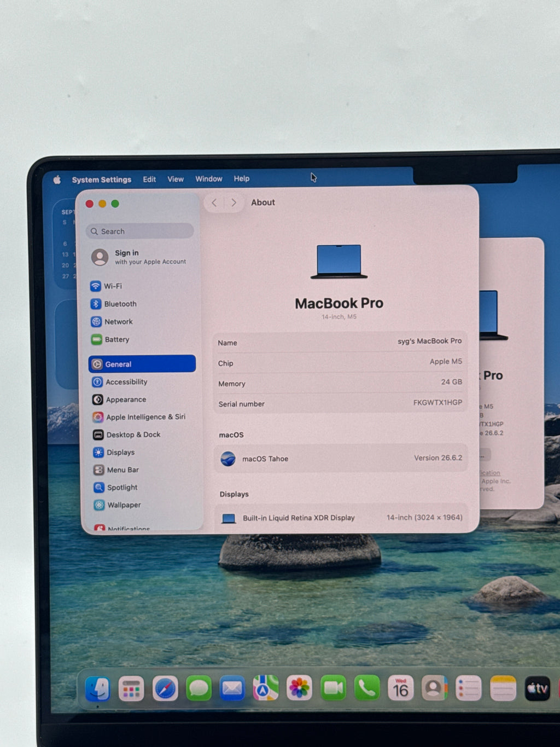Open the Apple menu

[57, 179]
